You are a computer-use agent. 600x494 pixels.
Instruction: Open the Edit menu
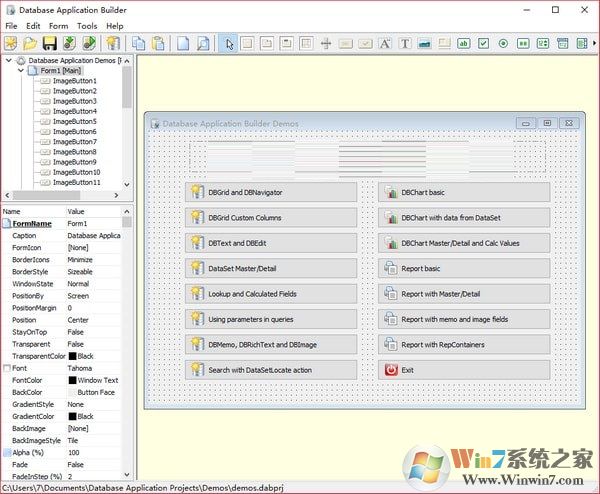pyautogui.click(x=33, y=26)
